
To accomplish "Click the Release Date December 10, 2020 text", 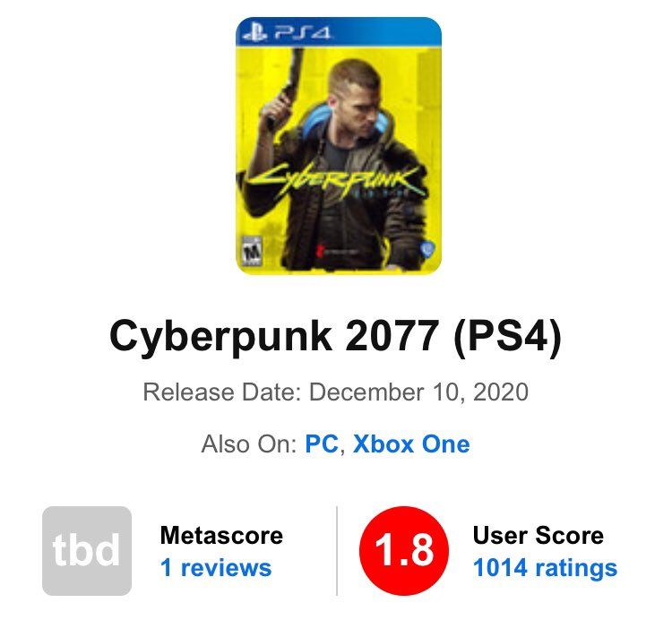I will pyautogui.click(x=335, y=392).
